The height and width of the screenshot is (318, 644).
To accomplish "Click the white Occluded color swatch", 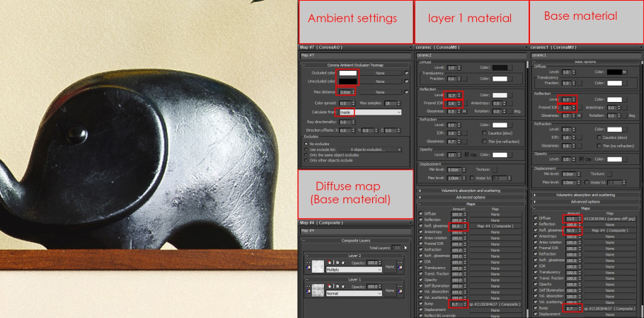I will tap(347, 73).
